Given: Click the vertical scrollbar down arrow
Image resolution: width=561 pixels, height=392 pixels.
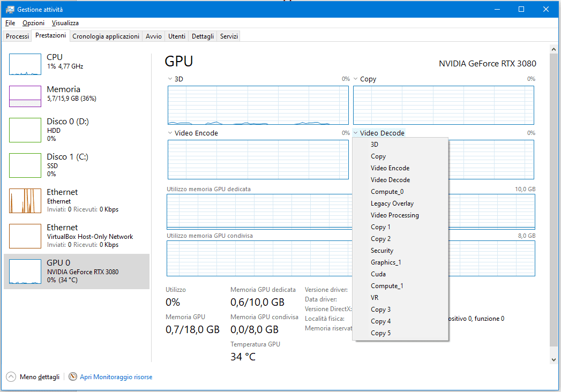Looking at the screenshot, I should (x=554, y=360).
